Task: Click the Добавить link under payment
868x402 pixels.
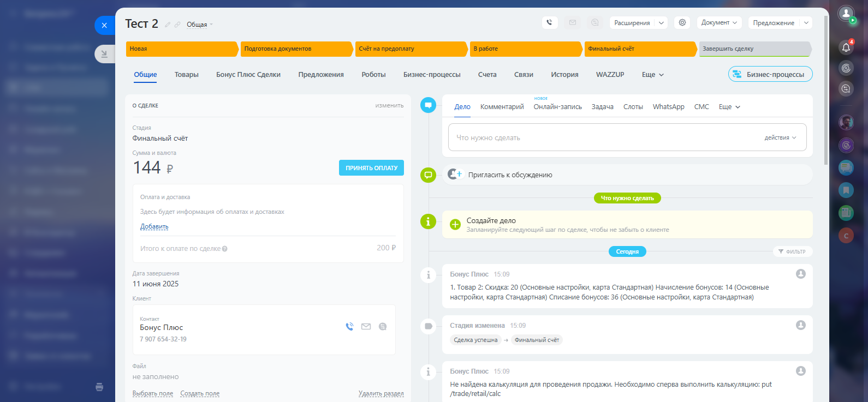Action: (x=154, y=226)
